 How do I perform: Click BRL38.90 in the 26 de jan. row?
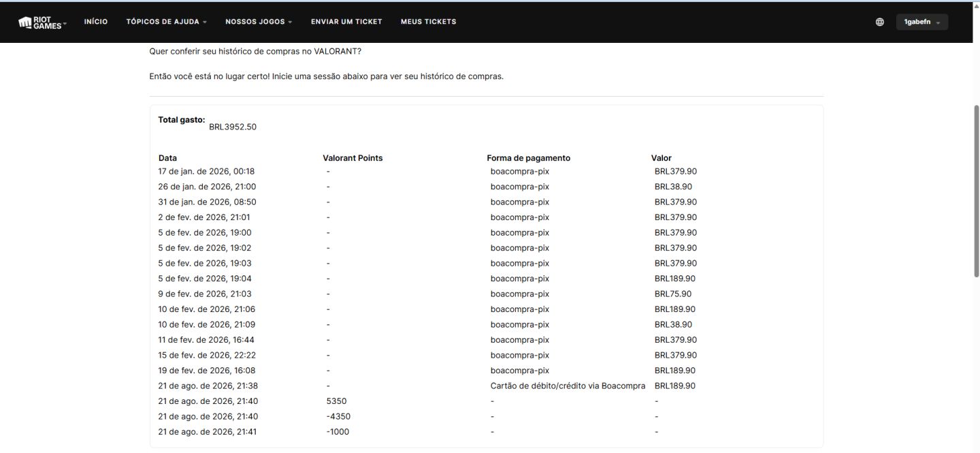[x=673, y=187]
